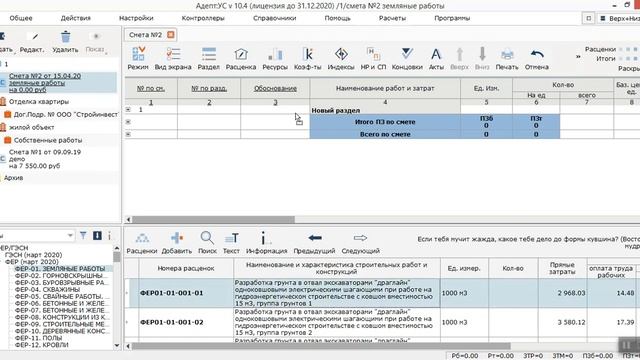Click the № по разд. column header

coord(209,88)
